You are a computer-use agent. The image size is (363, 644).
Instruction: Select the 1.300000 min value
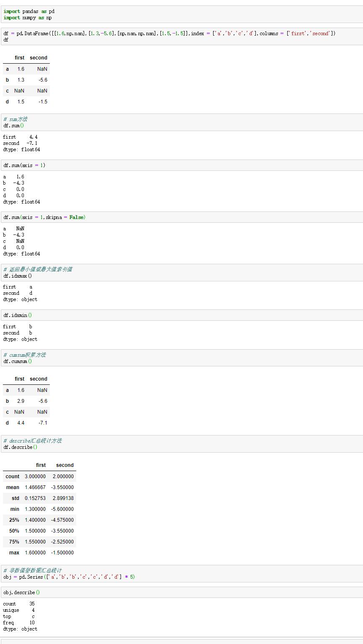click(35, 509)
